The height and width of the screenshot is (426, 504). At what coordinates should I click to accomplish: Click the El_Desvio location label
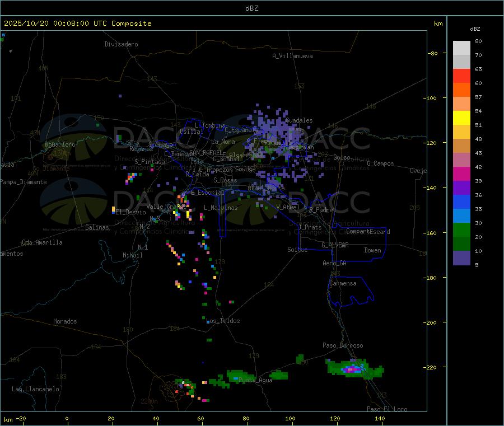(x=131, y=212)
